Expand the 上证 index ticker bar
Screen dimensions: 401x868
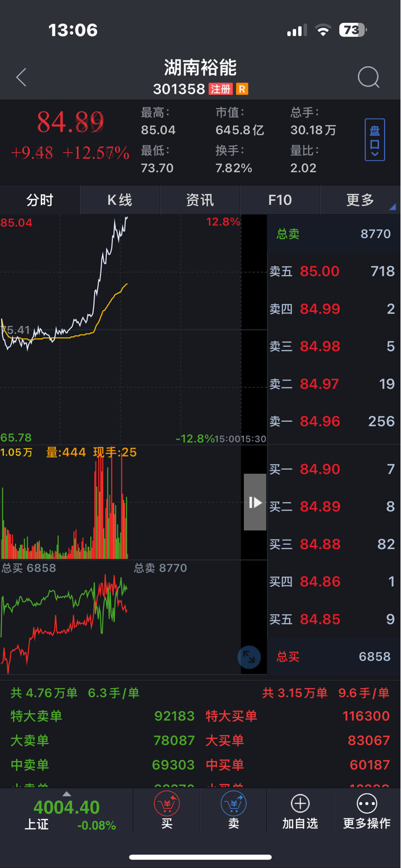[x=67, y=811]
